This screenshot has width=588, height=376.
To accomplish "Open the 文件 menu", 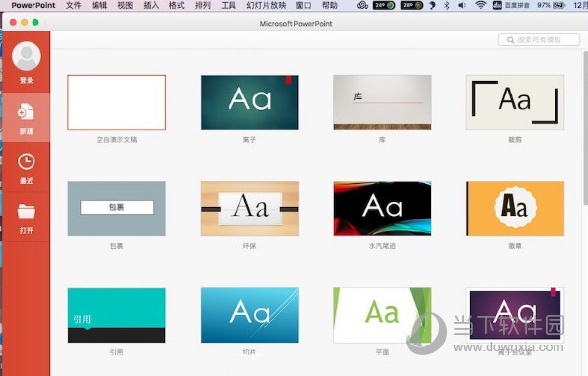I will point(74,5).
